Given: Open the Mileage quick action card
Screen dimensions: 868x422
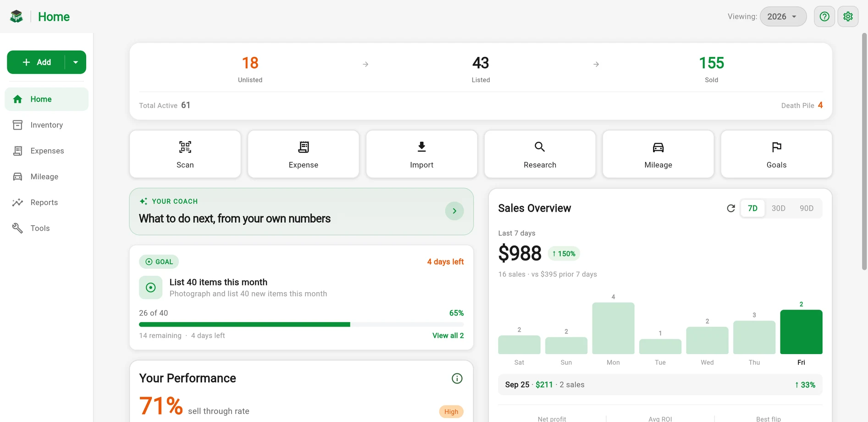Looking at the screenshot, I should [658, 154].
